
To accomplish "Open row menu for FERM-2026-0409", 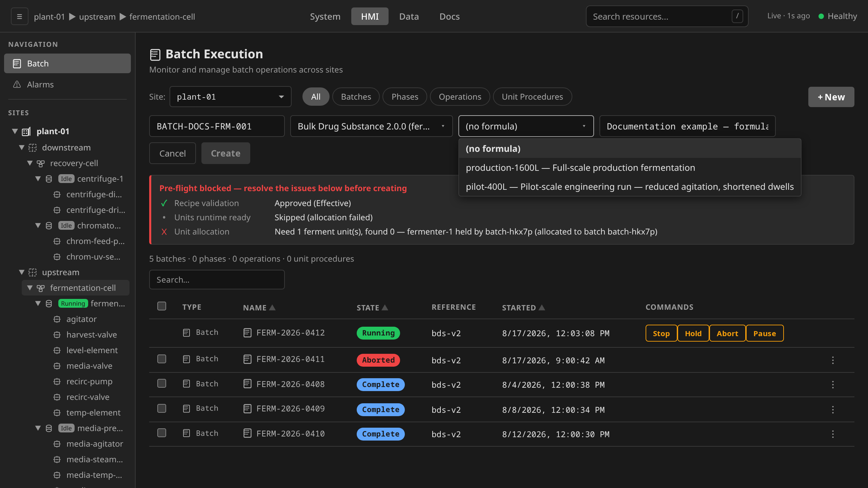I will click(833, 410).
